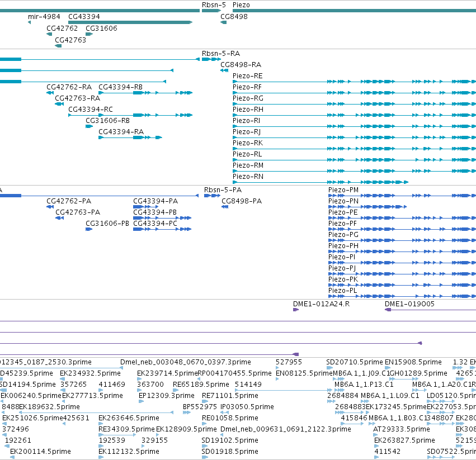Viewport: 476px width, 460px height.
Task: Select the EK263646.5prime EST label
Action: pyautogui.click(x=129, y=418)
